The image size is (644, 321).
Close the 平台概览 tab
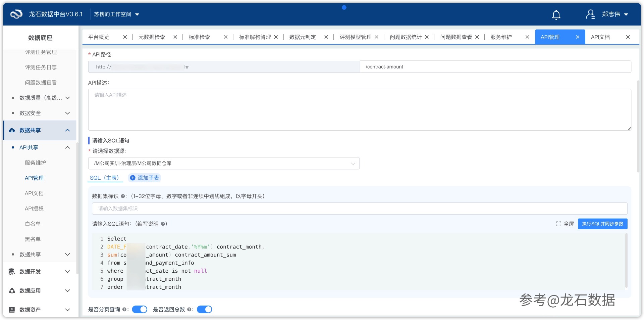[x=125, y=37]
